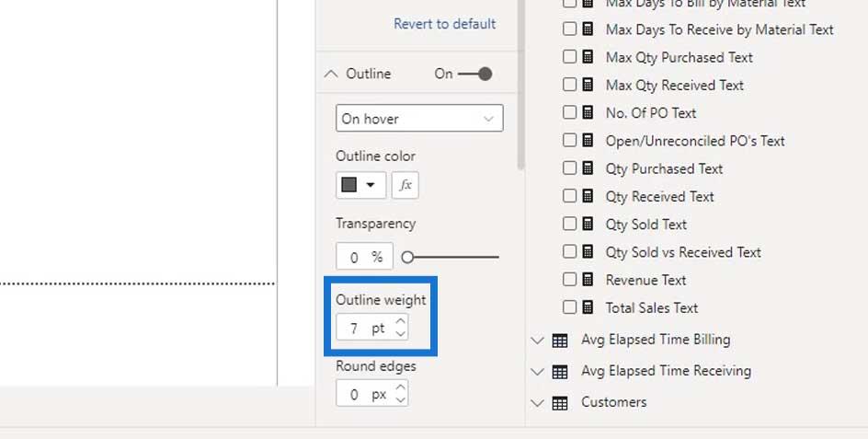Expand the Avg Elapsed Time Receiving table
This screenshot has width=868, height=439.
coord(538,372)
